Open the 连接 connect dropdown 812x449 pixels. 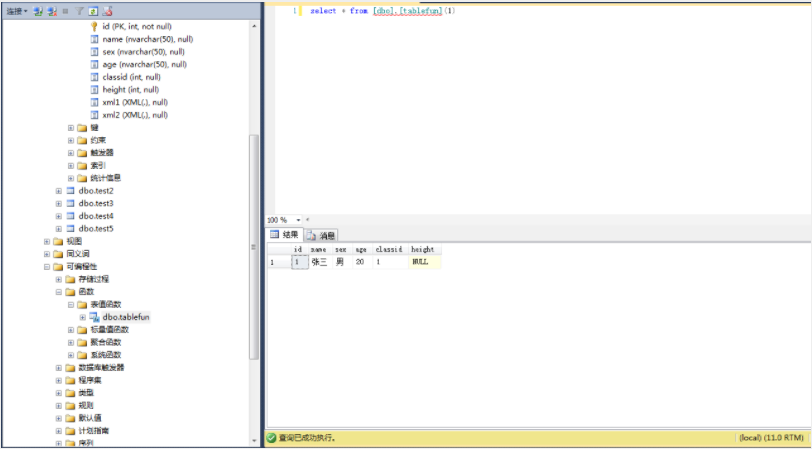point(17,10)
